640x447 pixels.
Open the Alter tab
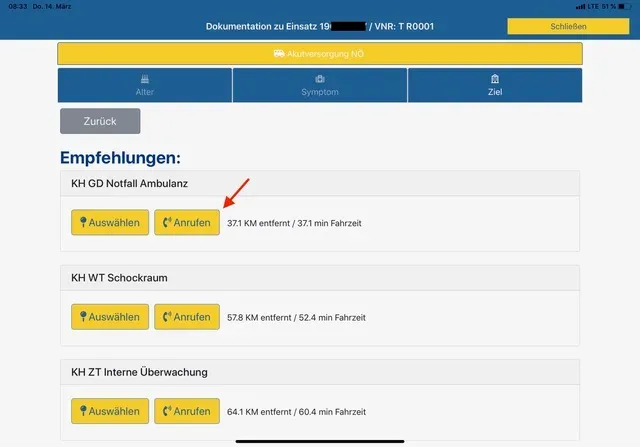pyautogui.click(x=144, y=85)
